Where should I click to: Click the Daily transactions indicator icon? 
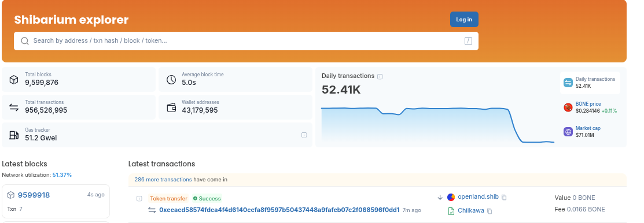pyautogui.click(x=568, y=83)
